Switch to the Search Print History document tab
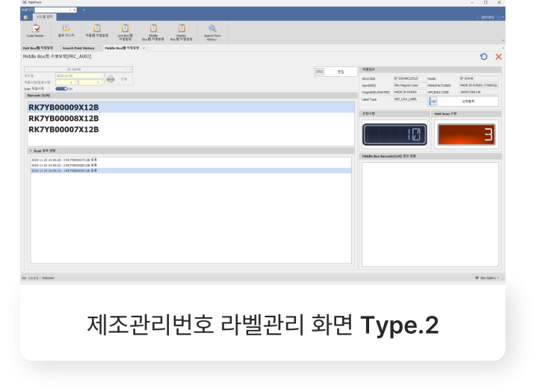Image resolution: width=538 pixels, height=392 pixels. click(78, 48)
